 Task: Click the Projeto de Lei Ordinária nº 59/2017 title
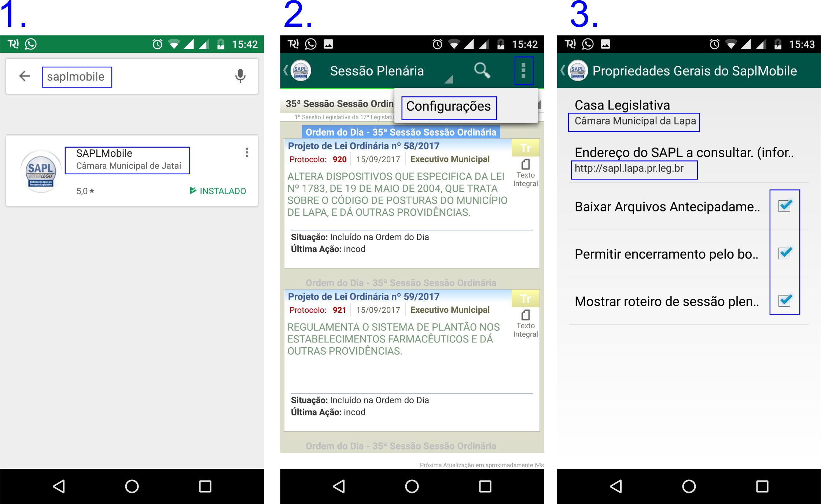(x=364, y=297)
